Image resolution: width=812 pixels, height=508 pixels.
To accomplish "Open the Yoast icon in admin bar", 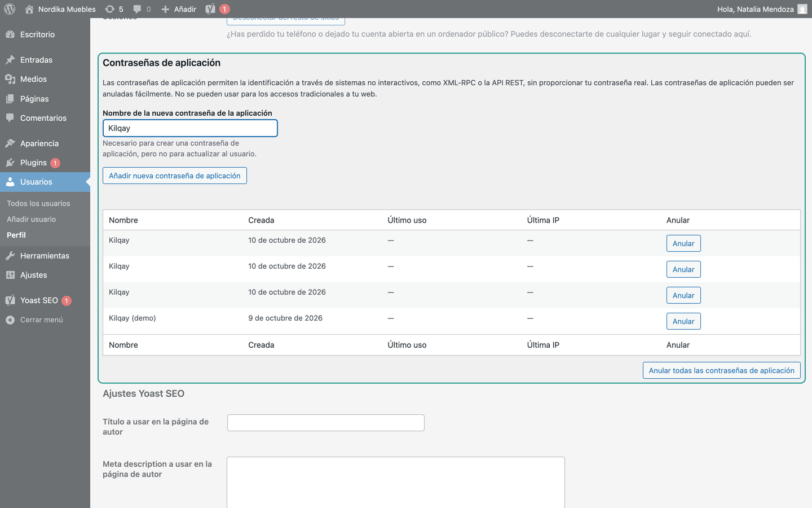I will [210, 9].
